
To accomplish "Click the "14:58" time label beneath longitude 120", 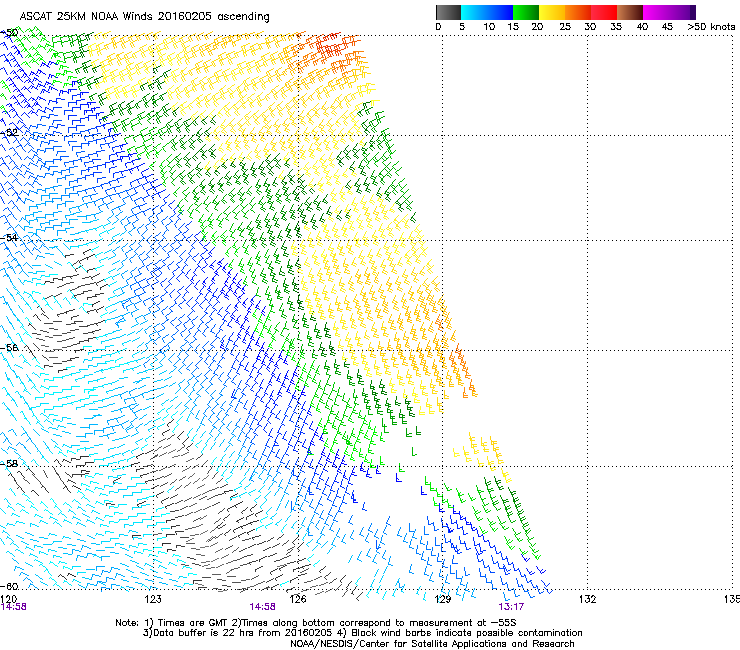I will [x=14, y=607].
